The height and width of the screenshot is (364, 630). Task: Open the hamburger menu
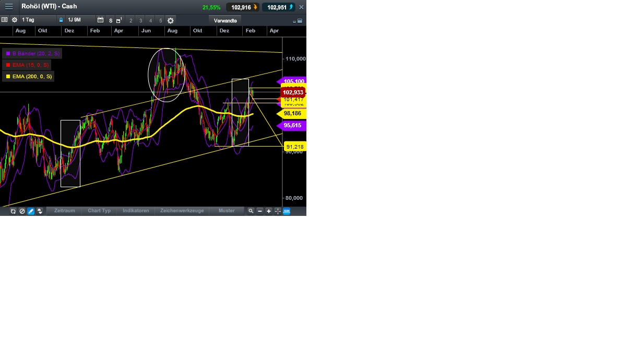click(8, 6)
